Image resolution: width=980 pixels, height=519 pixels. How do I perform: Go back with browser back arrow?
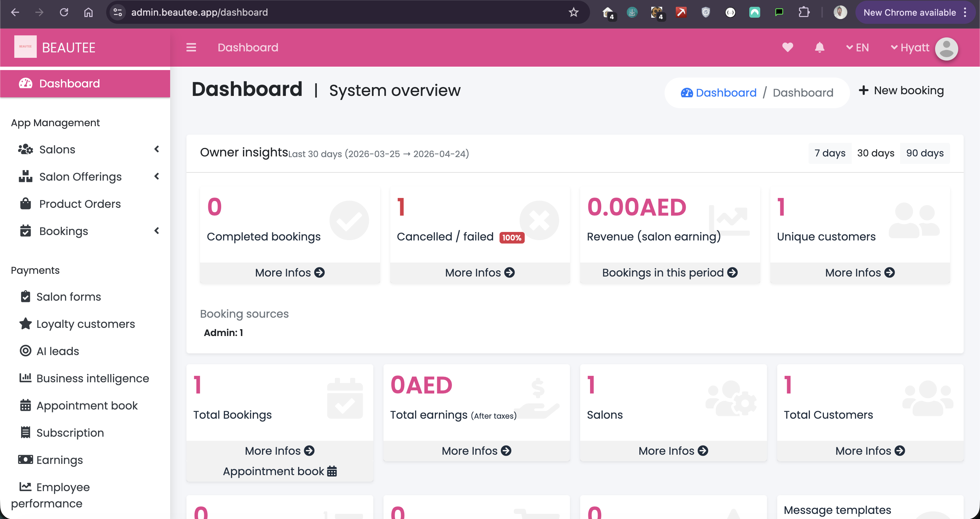point(15,12)
